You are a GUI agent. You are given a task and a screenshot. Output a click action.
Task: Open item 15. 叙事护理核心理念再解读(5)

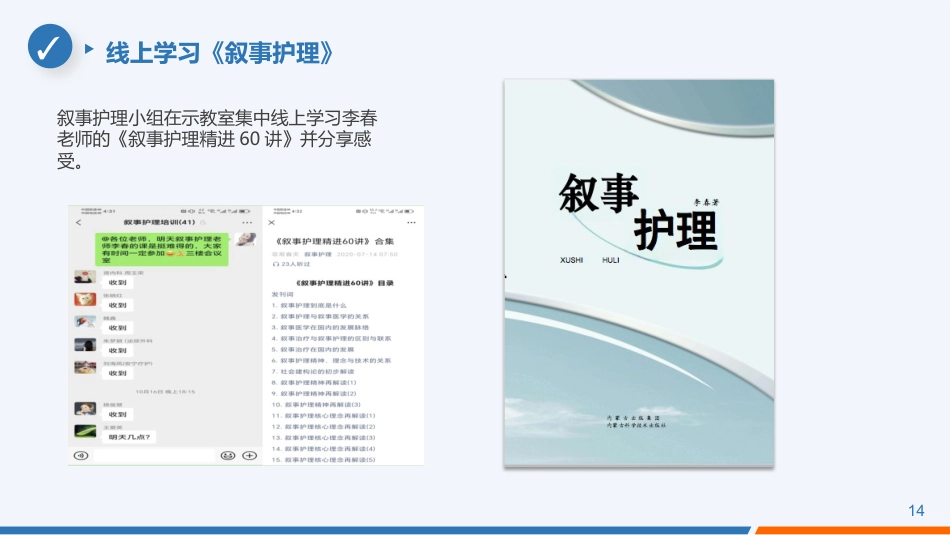click(324, 459)
